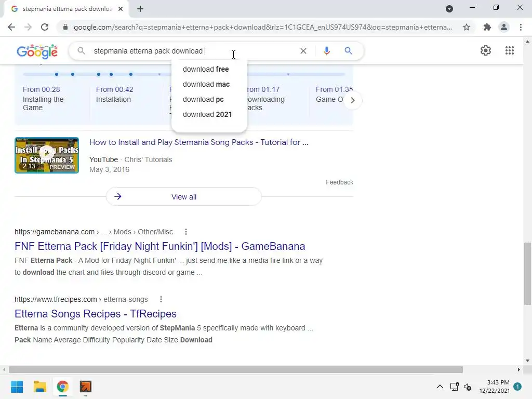
Task: Click the horizontal scrollbar right arrow
Action: [519, 369]
